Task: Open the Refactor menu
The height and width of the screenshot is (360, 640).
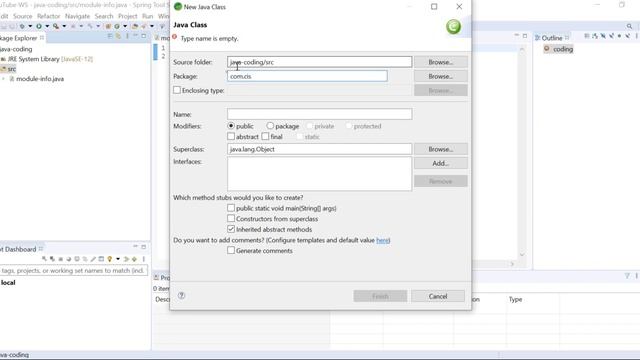Action: tap(49, 16)
